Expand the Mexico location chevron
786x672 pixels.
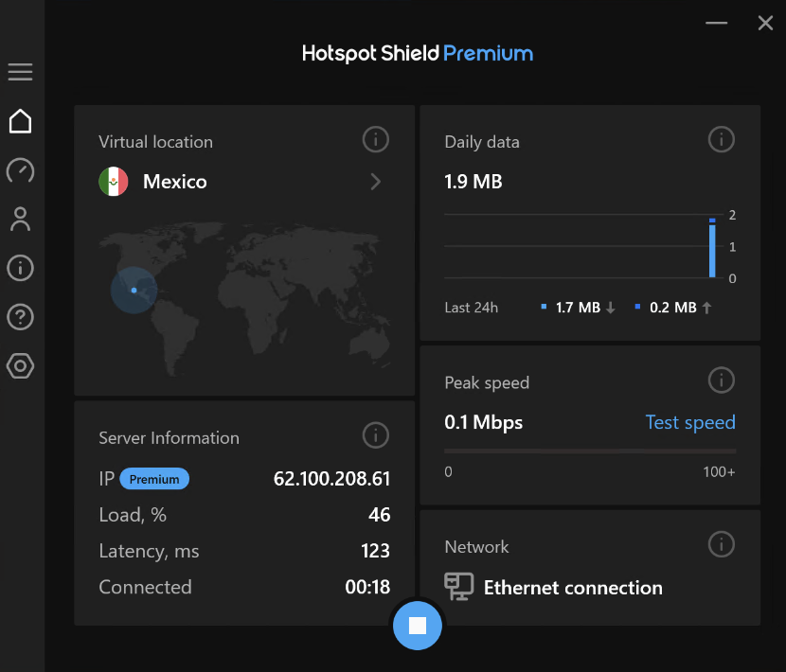click(375, 182)
